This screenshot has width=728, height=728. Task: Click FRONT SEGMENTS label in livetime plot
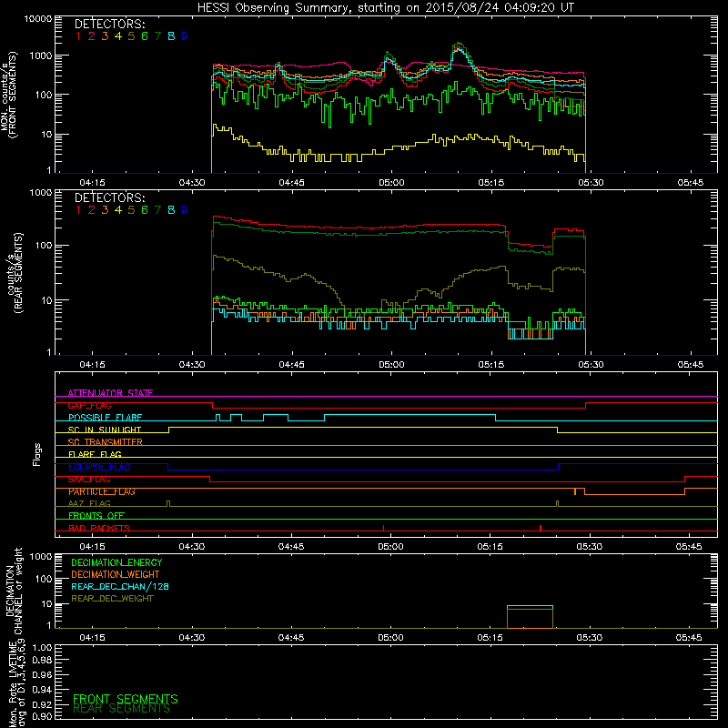[x=126, y=699]
